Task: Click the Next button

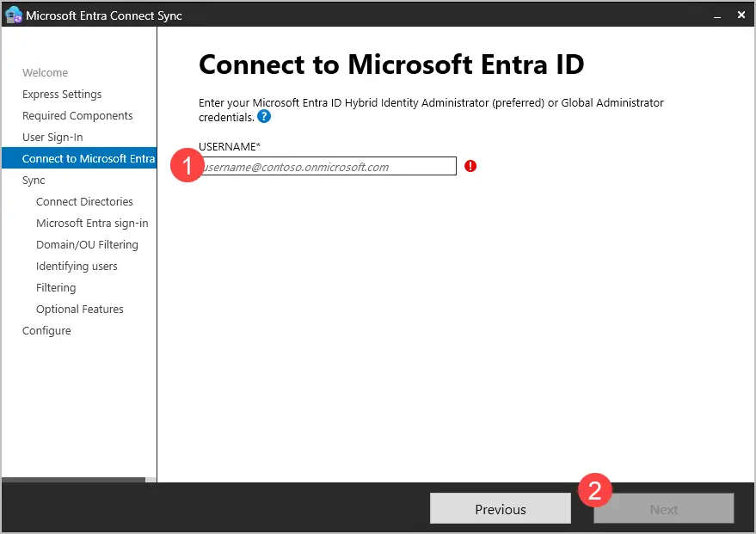Action: click(x=663, y=509)
